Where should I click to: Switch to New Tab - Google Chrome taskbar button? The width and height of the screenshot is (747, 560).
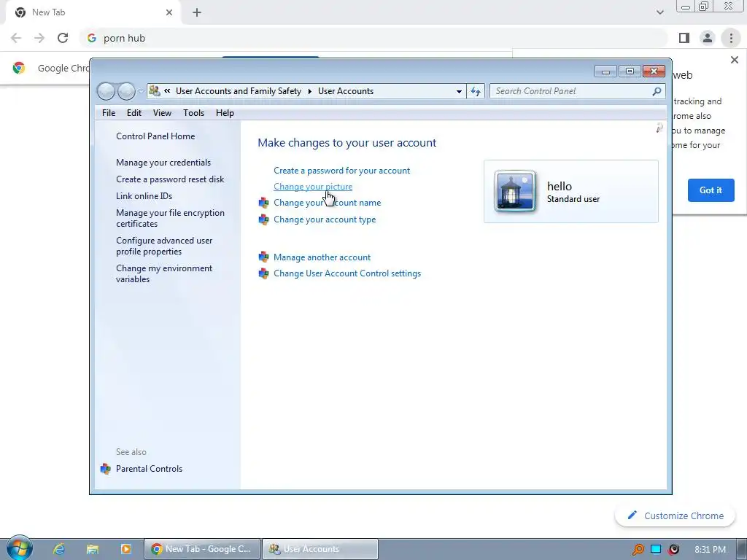[x=203, y=549]
